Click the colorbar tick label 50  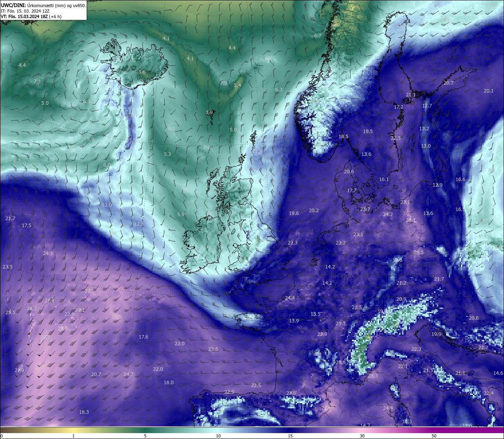(434, 436)
